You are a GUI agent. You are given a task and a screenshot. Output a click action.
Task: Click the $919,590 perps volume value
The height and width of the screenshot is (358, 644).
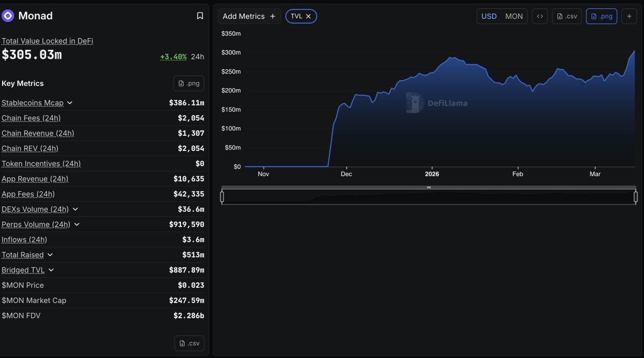186,224
